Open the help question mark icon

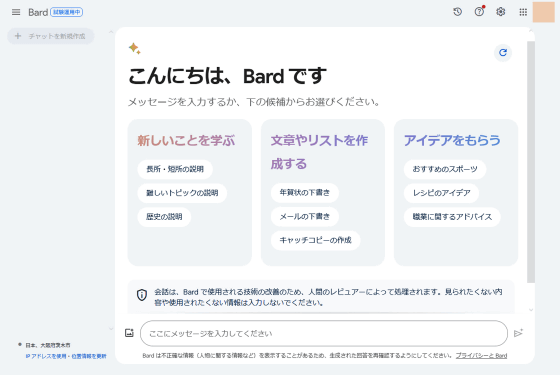point(479,12)
